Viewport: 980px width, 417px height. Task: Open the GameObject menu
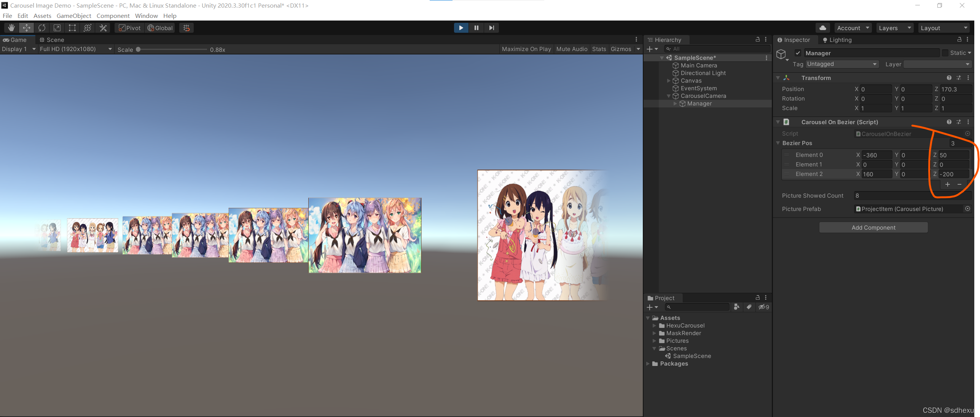tap(74, 16)
